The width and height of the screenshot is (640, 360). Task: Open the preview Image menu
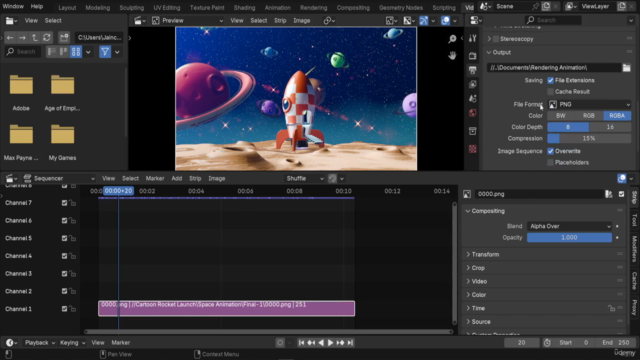(302, 20)
